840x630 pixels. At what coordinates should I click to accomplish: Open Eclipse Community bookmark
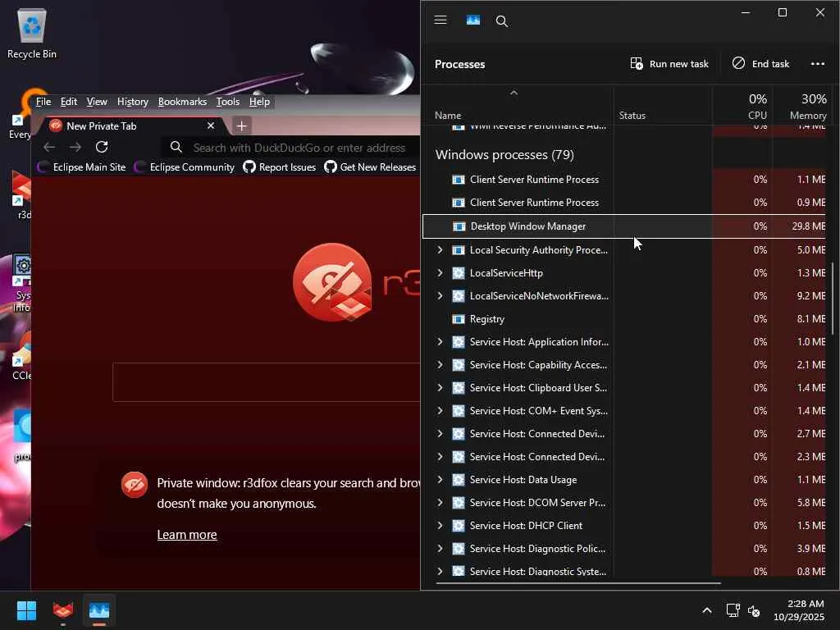click(x=185, y=167)
